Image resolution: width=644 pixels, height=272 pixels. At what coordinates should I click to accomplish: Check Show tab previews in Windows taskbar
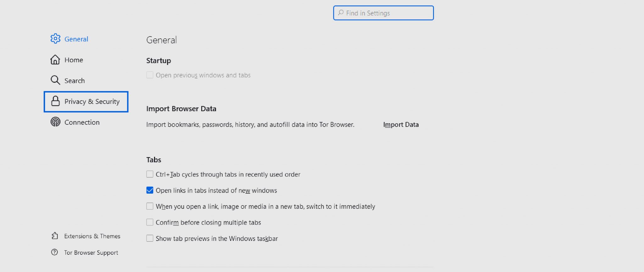(x=150, y=238)
